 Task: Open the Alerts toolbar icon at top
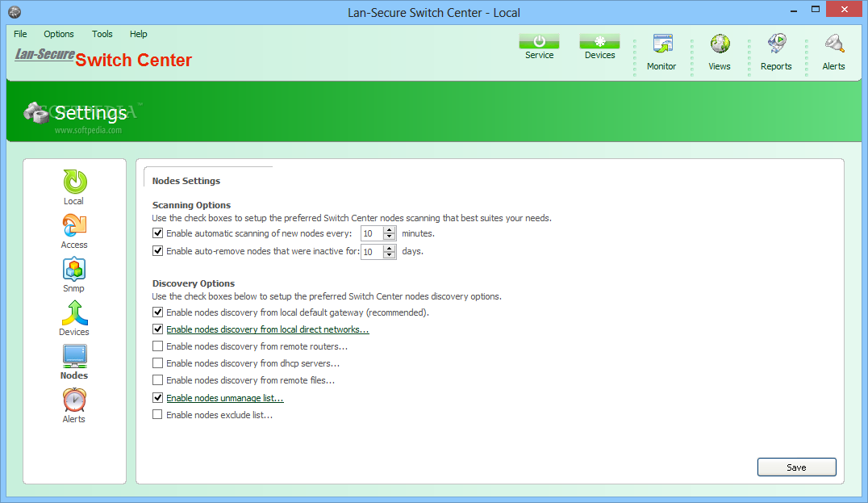click(x=833, y=52)
